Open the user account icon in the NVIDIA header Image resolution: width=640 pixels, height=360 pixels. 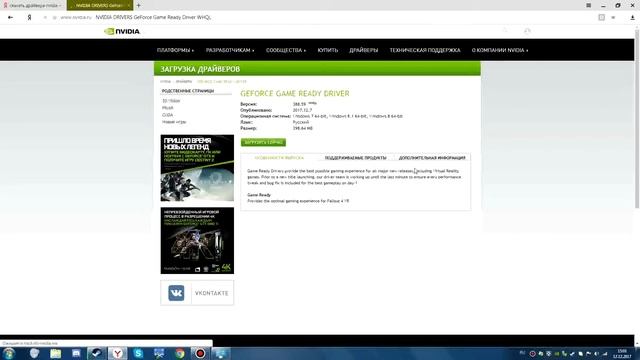pyautogui.click(x=527, y=31)
